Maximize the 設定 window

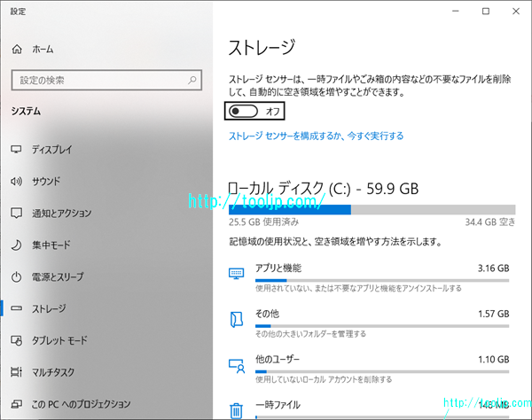coord(486,12)
